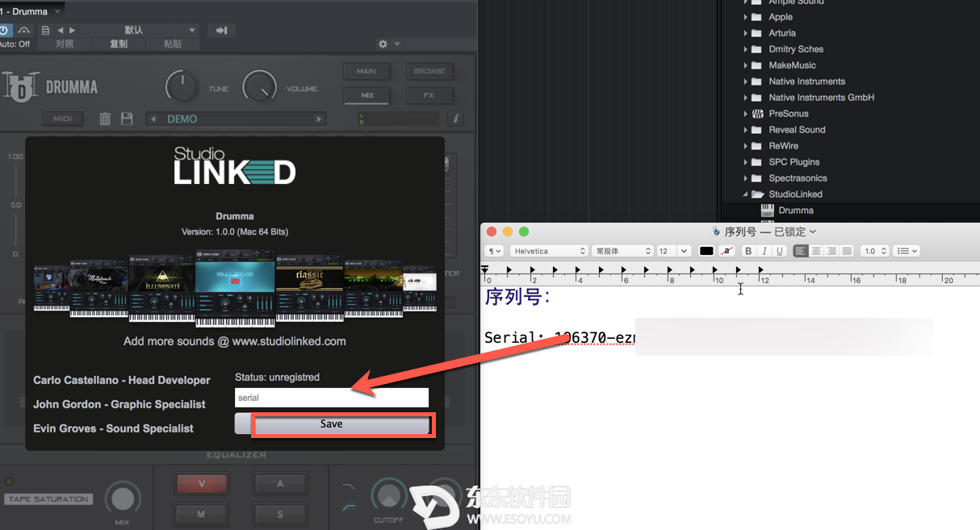Viewport: 980px width, 530px height.
Task: Toggle bold formatting in TextEdit
Action: [x=748, y=251]
